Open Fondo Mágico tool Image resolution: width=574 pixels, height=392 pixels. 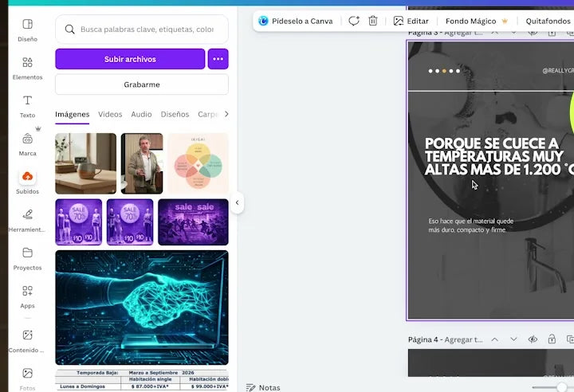click(477, 21)
